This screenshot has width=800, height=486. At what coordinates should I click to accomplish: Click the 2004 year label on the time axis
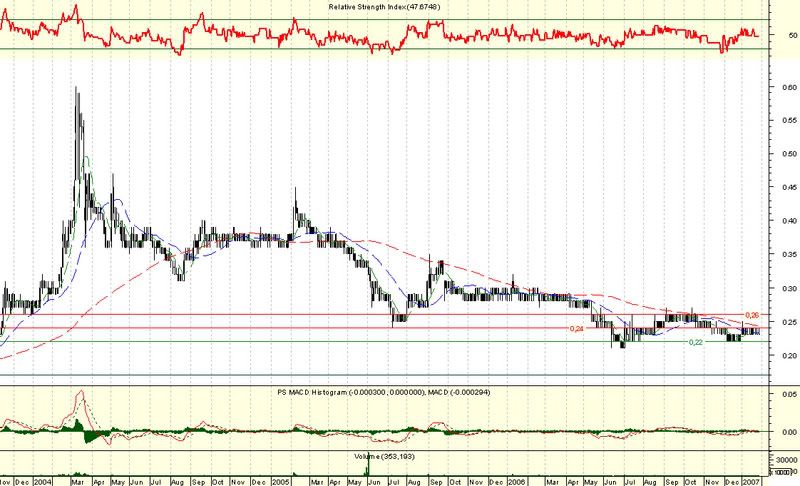click(43, 482)
